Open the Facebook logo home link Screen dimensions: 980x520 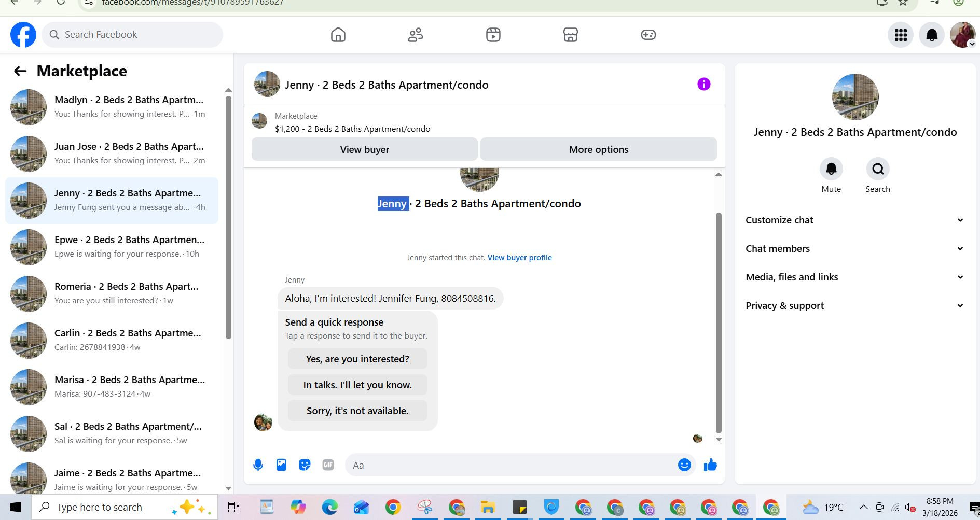(x=23, y=35)
